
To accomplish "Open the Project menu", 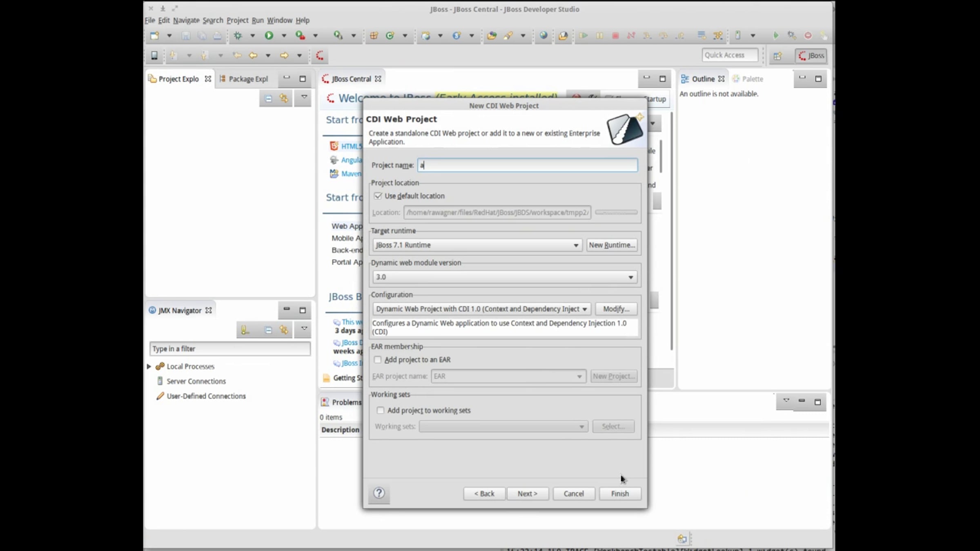I will 237,20.
